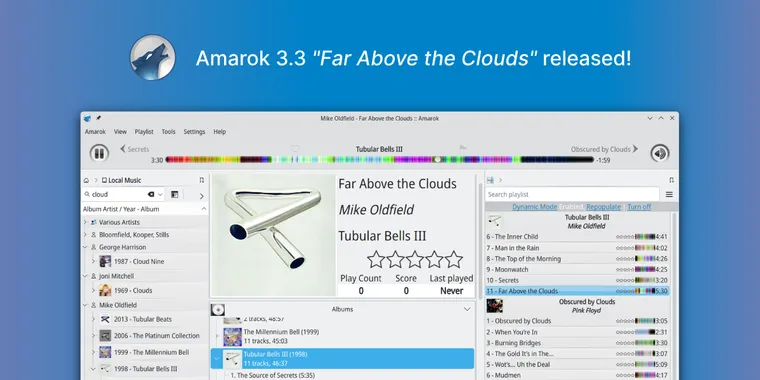Viewport: 760px width, 380px height.
Task: Click the Repopulate link
Action: [603, 207]
